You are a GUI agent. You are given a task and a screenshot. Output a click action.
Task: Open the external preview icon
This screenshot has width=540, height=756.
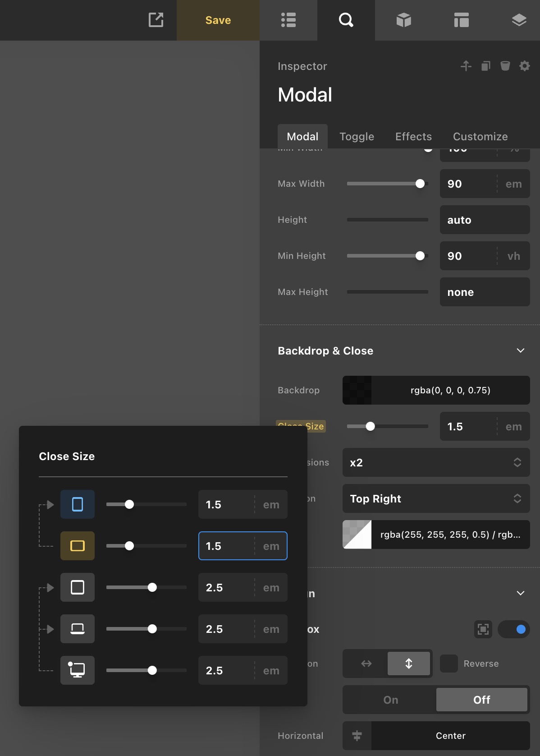[156, 20]
